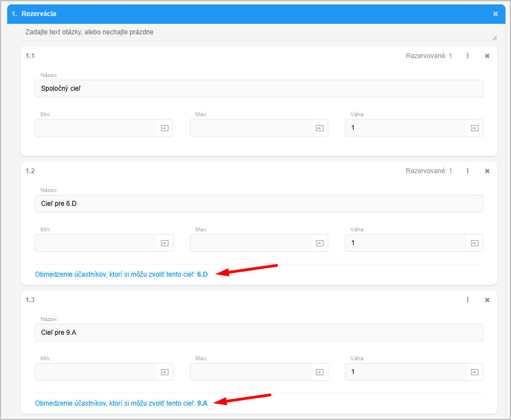
Task: Click the arrow icon in Max field of item 1.3
Action: (319, 372)
